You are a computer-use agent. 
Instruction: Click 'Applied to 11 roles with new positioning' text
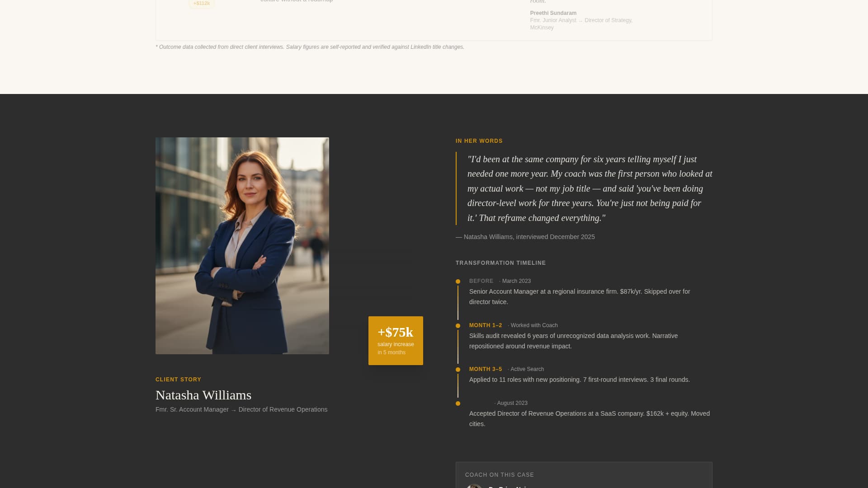point(580,380)
